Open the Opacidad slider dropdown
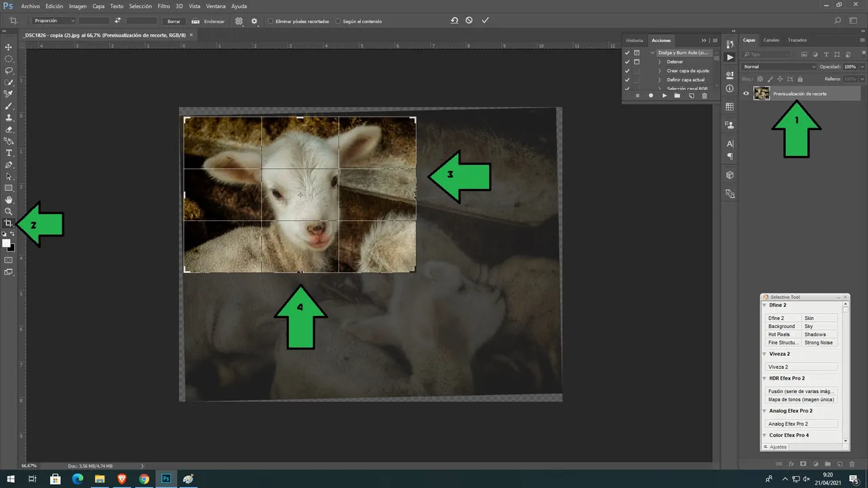The width and height of the screenshot is (868, 488). [862, 66]
